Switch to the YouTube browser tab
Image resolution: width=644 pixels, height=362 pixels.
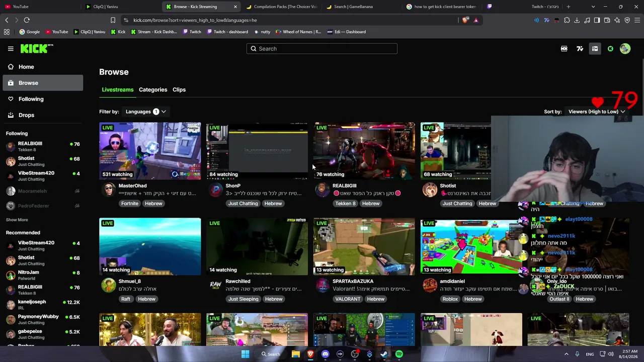39,7
